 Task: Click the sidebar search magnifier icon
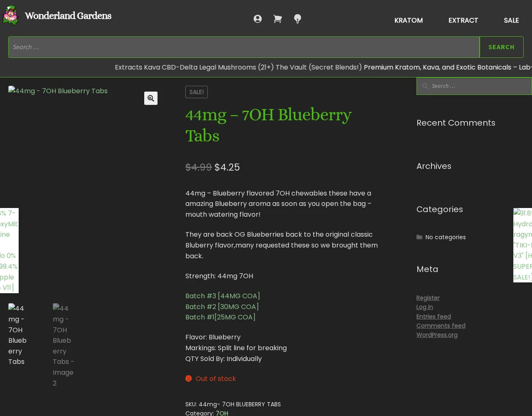(x=425, y=86)
